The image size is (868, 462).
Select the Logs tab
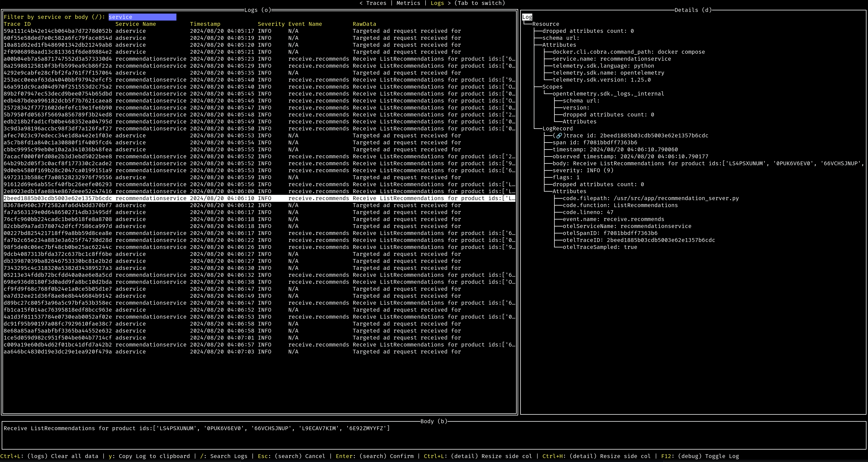point(437,3)
